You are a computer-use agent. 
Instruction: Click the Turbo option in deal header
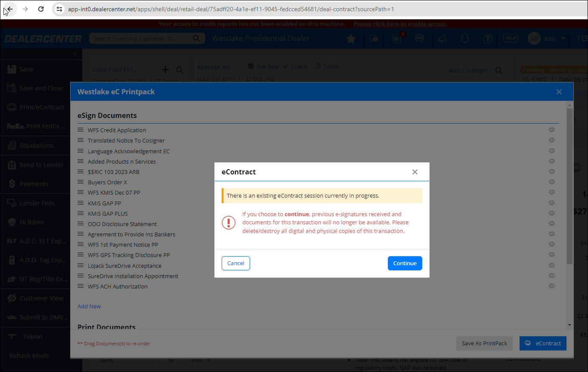327,66
